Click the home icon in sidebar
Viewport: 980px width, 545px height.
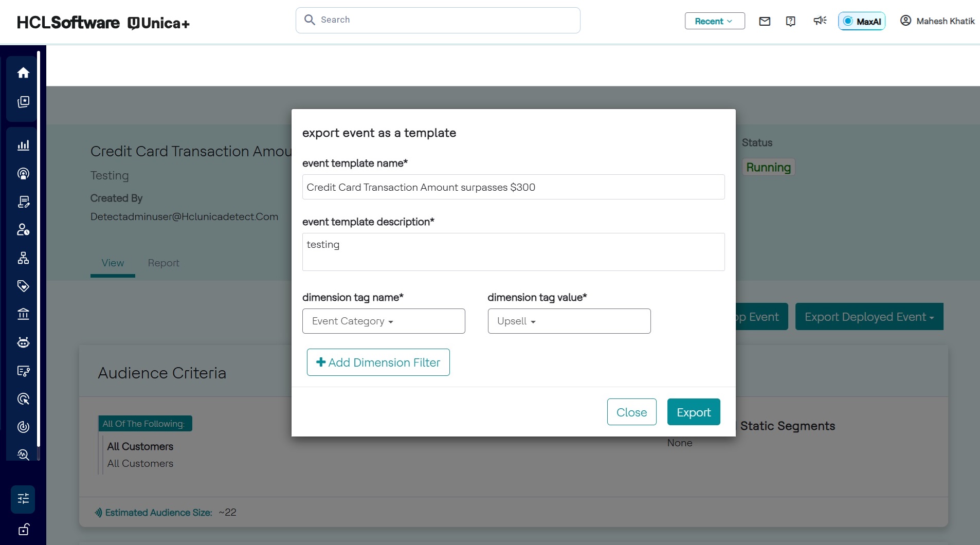23,73
